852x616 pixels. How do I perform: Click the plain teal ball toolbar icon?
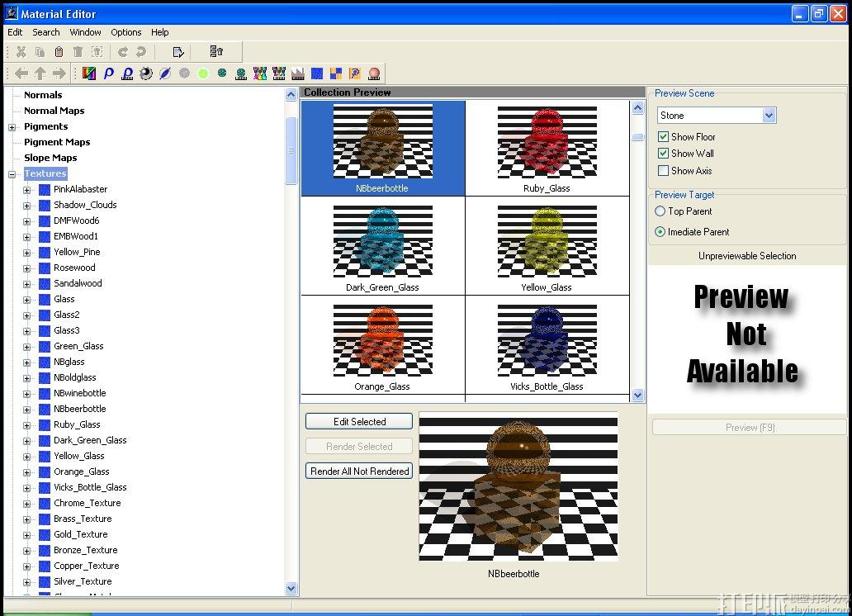(222, 73)
